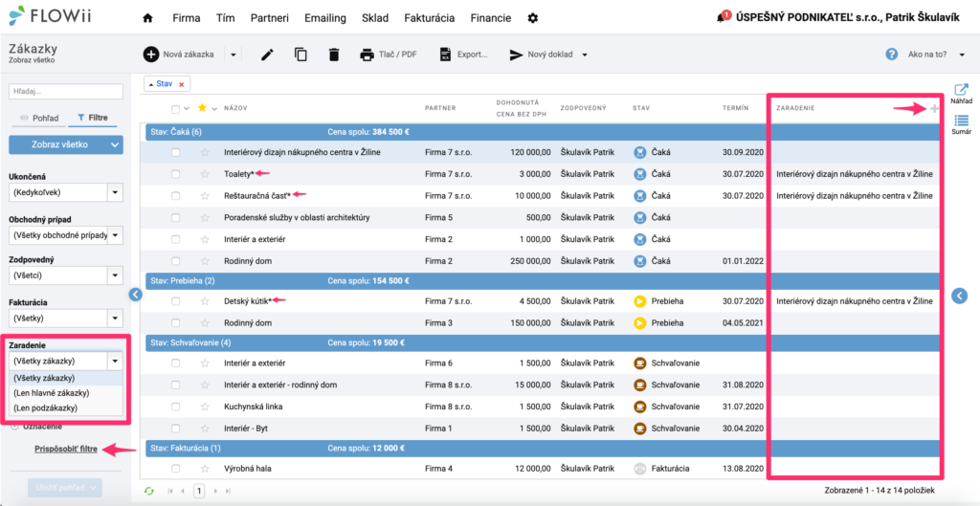
Task: Check the Reštauračná časť row checkbox
Action: coord(176,195)
